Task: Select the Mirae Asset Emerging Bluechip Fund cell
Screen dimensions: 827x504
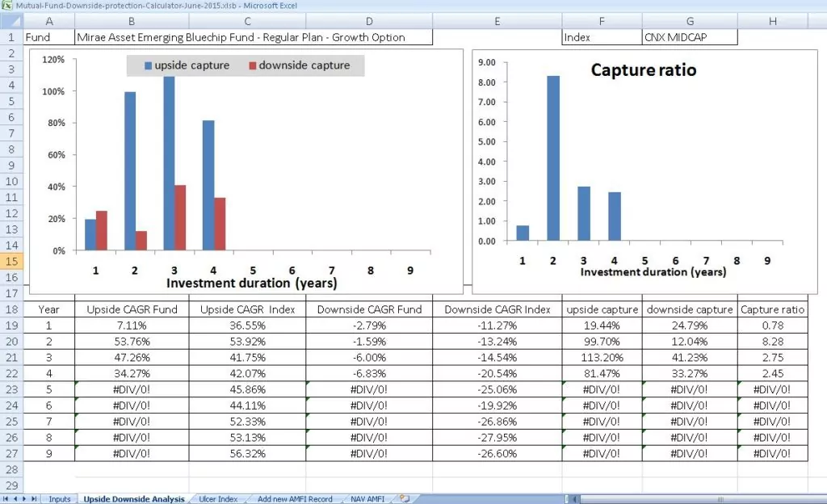Action: point(254,37)
